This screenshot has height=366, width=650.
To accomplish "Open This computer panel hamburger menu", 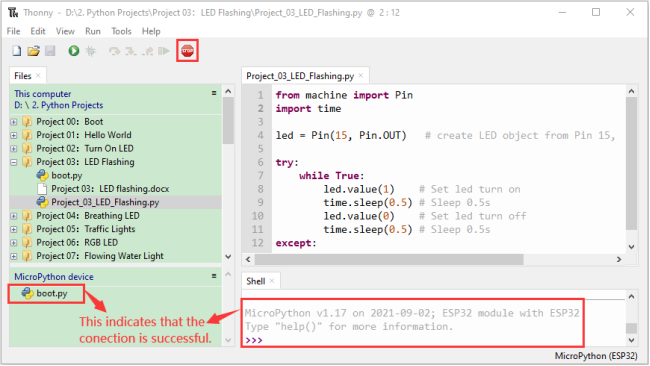I will point(214,93).
